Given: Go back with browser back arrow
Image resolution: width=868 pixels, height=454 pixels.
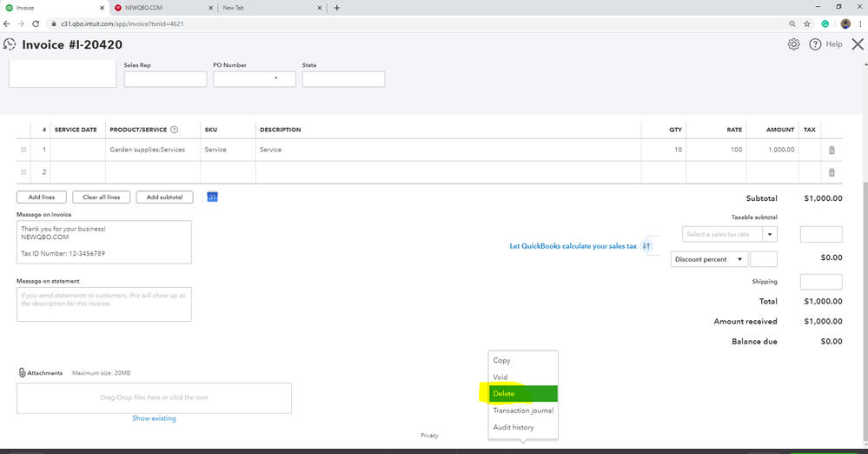Looking at the screenshot, I should 7,23.
